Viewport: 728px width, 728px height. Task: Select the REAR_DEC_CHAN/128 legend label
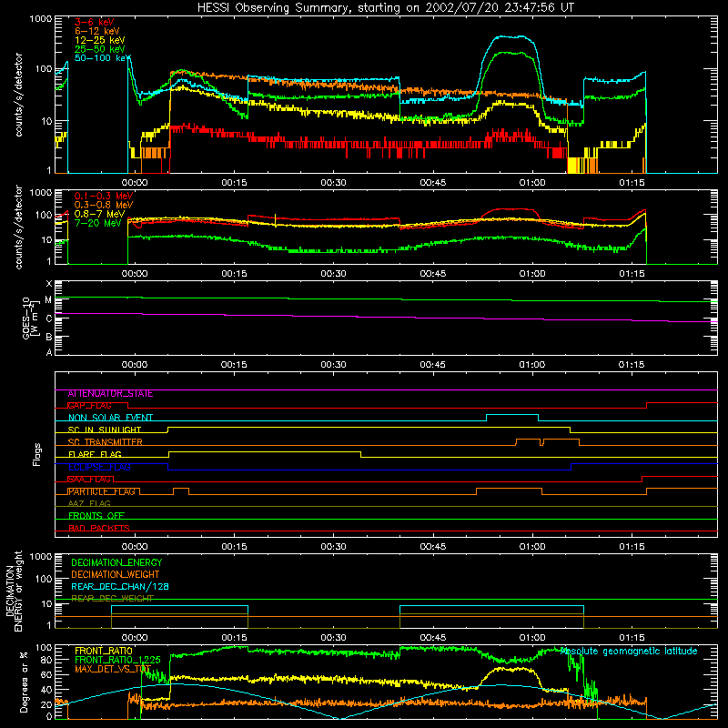(x=120, y=587)
